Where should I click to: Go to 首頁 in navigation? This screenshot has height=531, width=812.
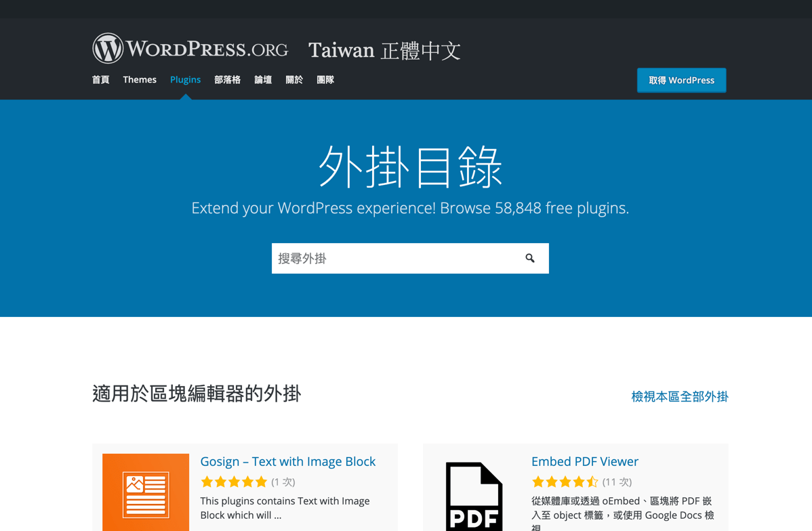(100, 80)
